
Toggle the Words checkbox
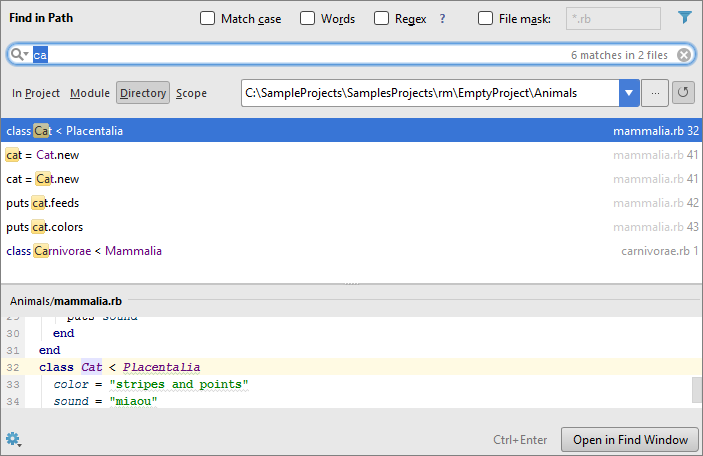pos(308,18)
